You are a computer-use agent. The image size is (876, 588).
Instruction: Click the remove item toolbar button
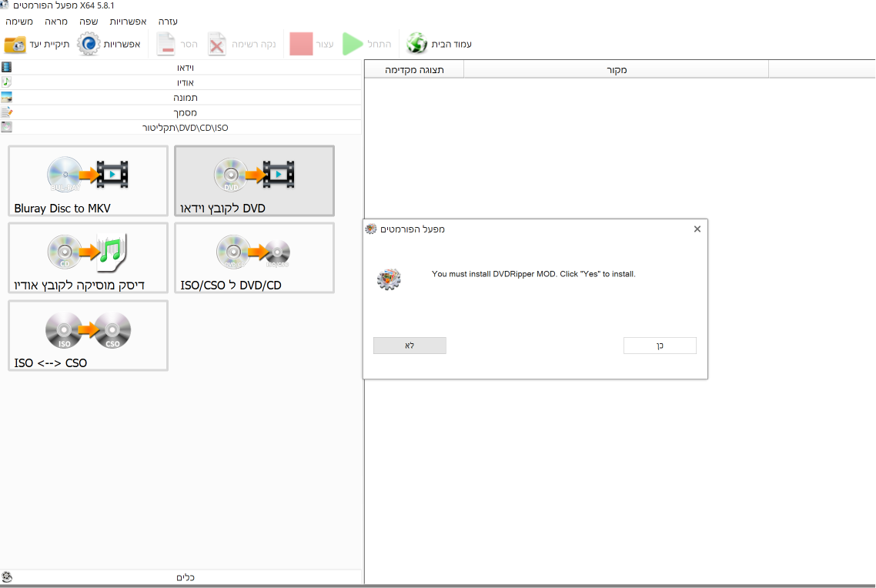[x=177, y=44]
